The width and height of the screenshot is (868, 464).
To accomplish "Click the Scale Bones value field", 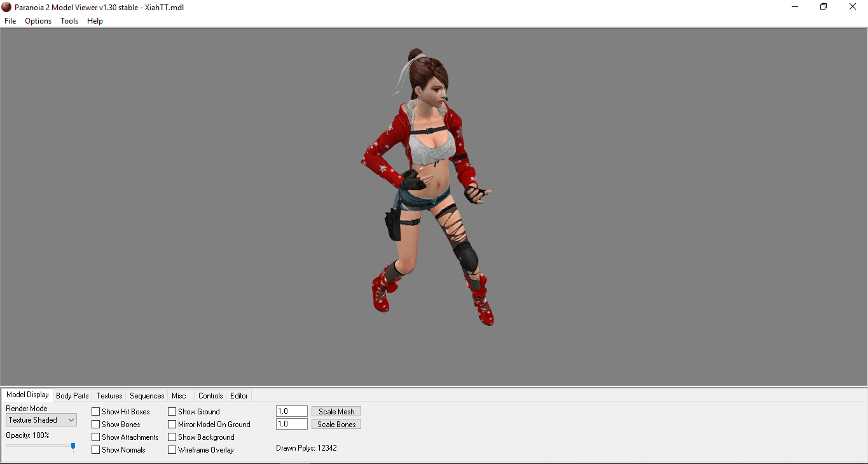I will point(292,424).
